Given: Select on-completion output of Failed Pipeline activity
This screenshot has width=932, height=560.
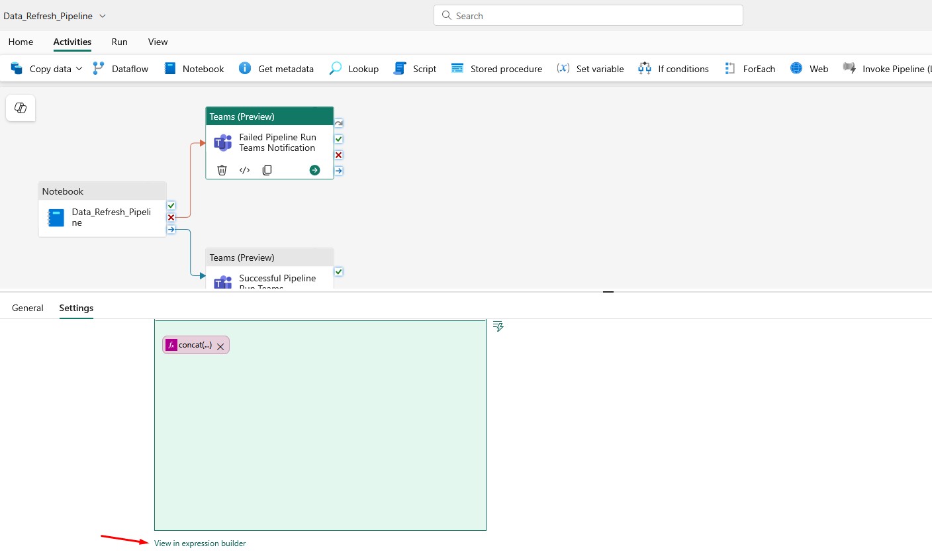Looking at the screenshot, I should 338,171.
